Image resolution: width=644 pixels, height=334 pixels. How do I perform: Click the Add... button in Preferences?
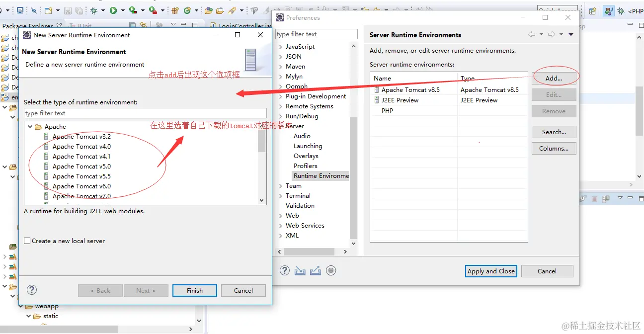554,78
